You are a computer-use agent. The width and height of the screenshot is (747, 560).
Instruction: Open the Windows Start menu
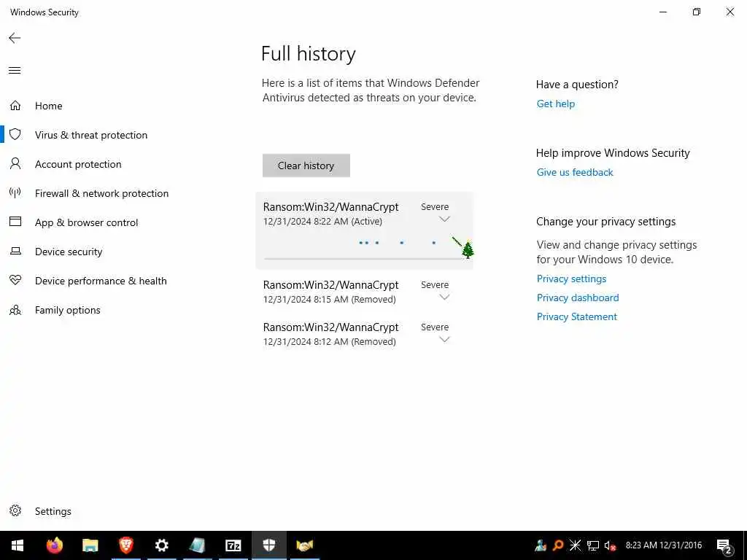pyautogui.click(x=18, y=545)
